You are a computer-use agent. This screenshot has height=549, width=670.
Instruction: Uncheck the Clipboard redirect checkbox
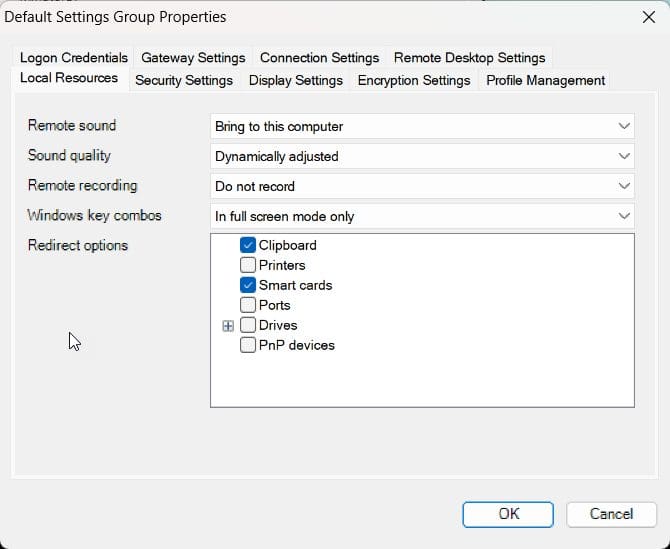click(x=248, y=245)
